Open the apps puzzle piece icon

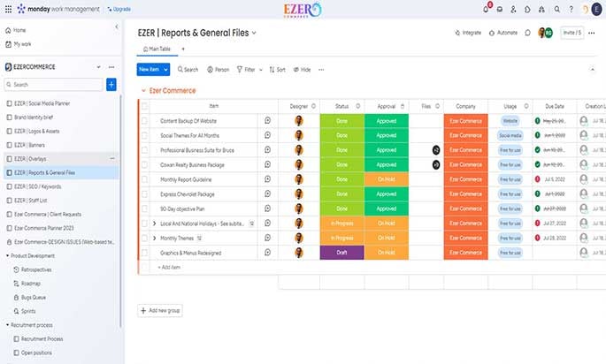click(527, 9)
